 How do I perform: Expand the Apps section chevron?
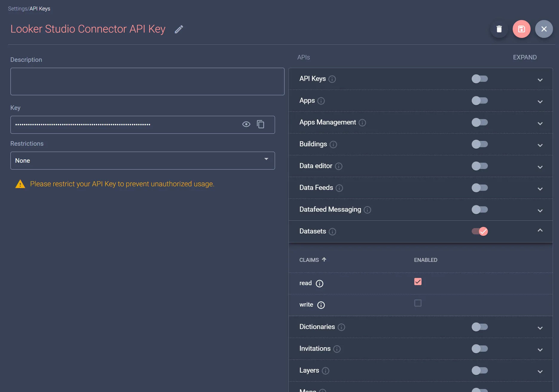(x=540, y=102)
